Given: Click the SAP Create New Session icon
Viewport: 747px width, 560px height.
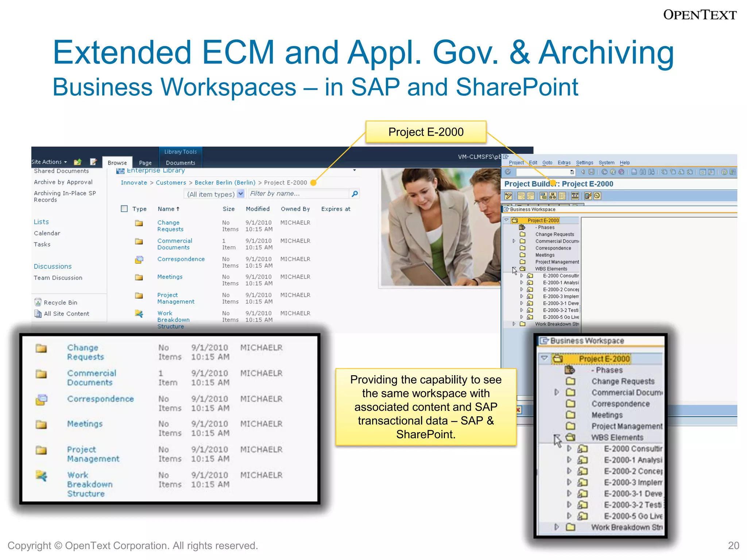Looking at the screenshot, I should [703, 172].
